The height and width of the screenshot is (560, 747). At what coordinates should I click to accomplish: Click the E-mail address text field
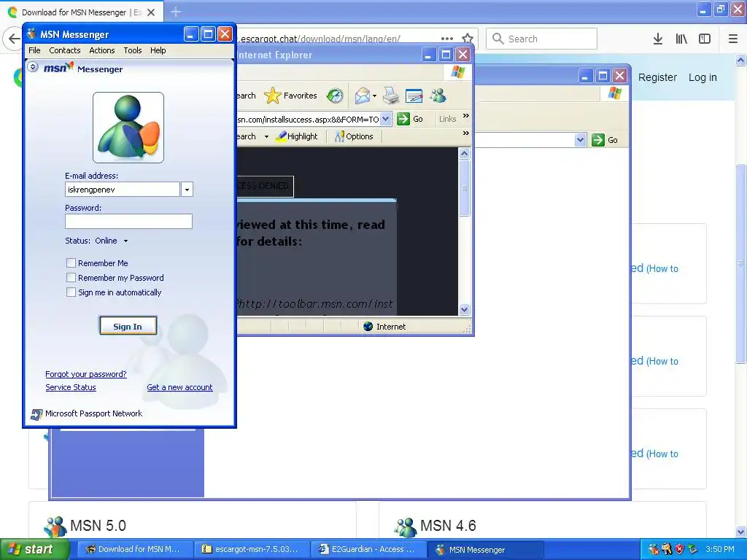tap(123, 190)
